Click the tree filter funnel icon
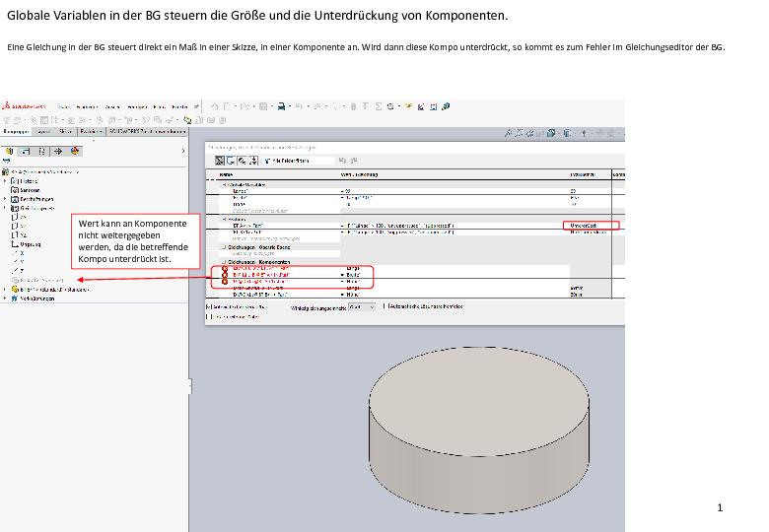Screen dimensions: 769x532 6,162
